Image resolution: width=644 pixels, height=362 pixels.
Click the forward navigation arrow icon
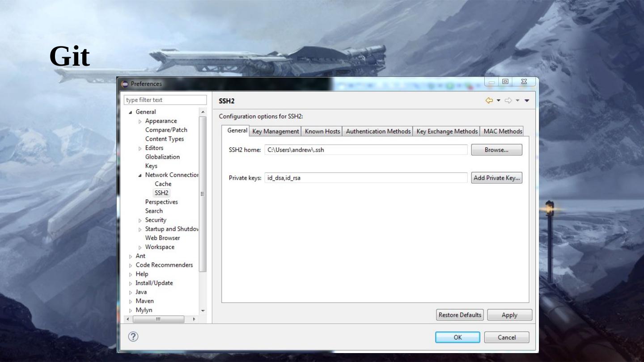(x=508, y=101)
